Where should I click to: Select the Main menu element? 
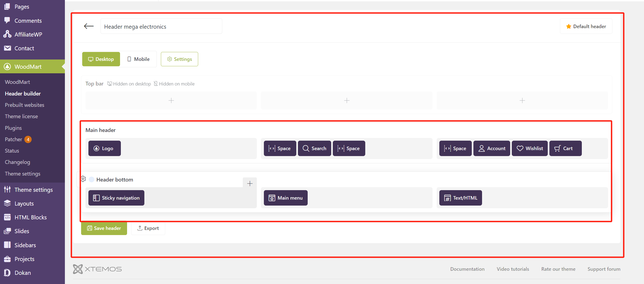(x=286, y=198)
